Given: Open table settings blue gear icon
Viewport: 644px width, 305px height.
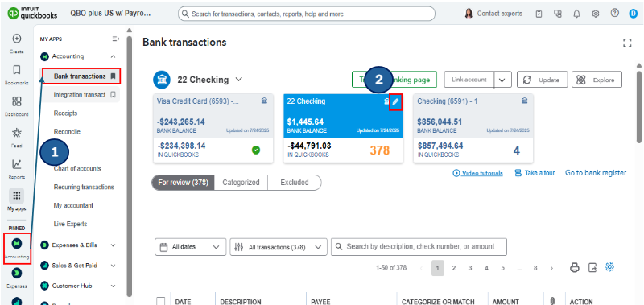Looking at the screenshot, I should 609,267.
